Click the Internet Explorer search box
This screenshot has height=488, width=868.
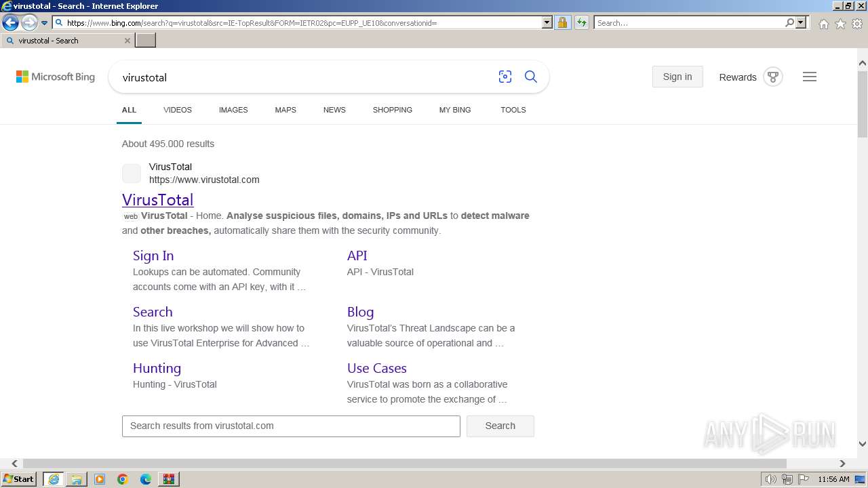tap(689, 22)
